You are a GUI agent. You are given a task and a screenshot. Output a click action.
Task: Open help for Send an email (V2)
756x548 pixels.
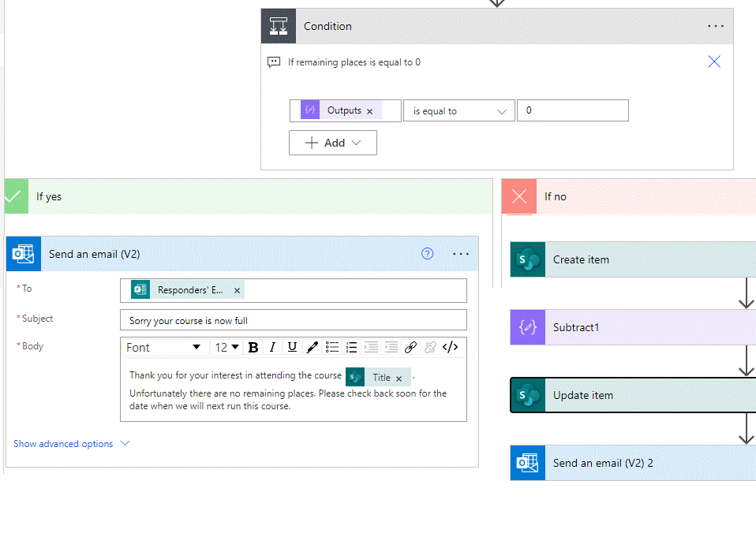(427, 254)
